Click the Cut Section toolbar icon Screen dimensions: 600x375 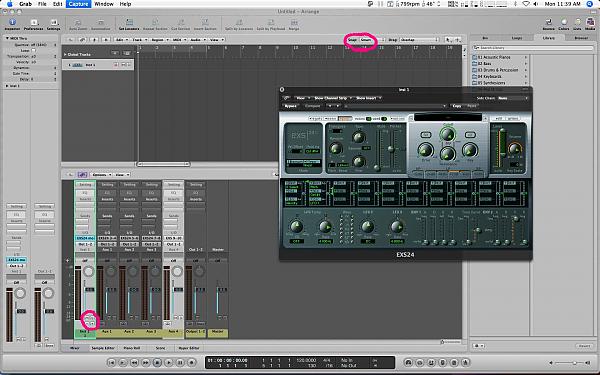(180, 24)
